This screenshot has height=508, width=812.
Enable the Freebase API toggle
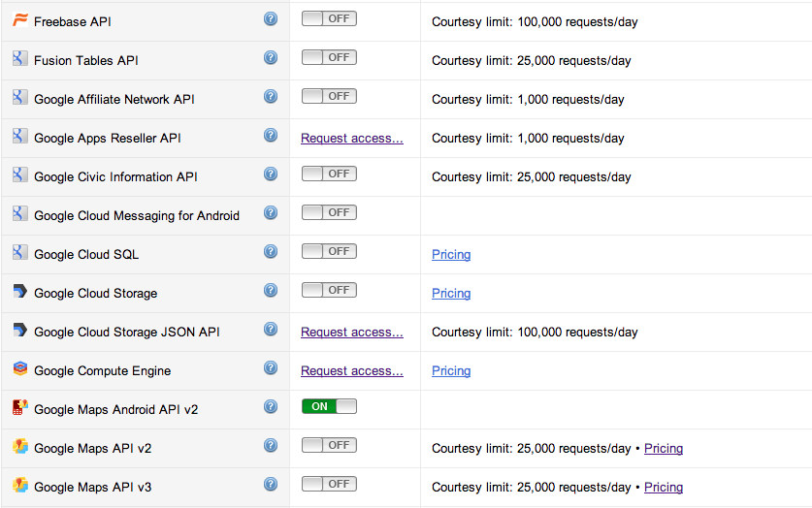pos(329,19)
